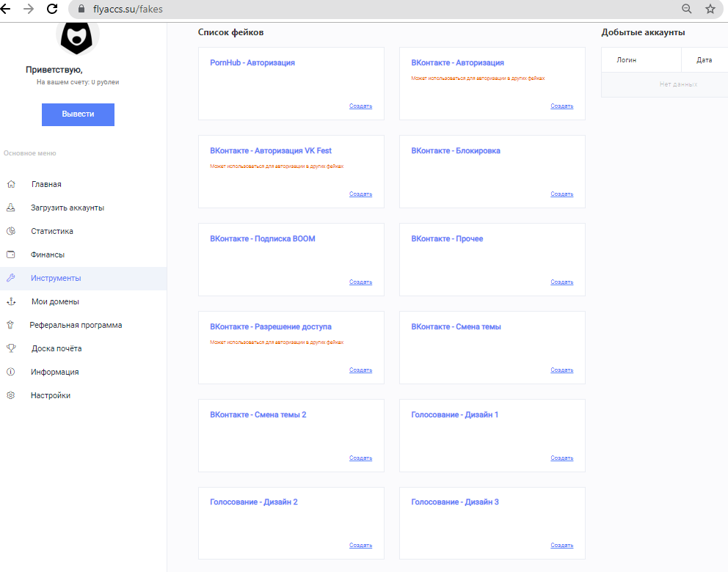Click the ВКонтакте - Подписка BOOM title
This screenshot has height=572, width=728.
[262, 238]
